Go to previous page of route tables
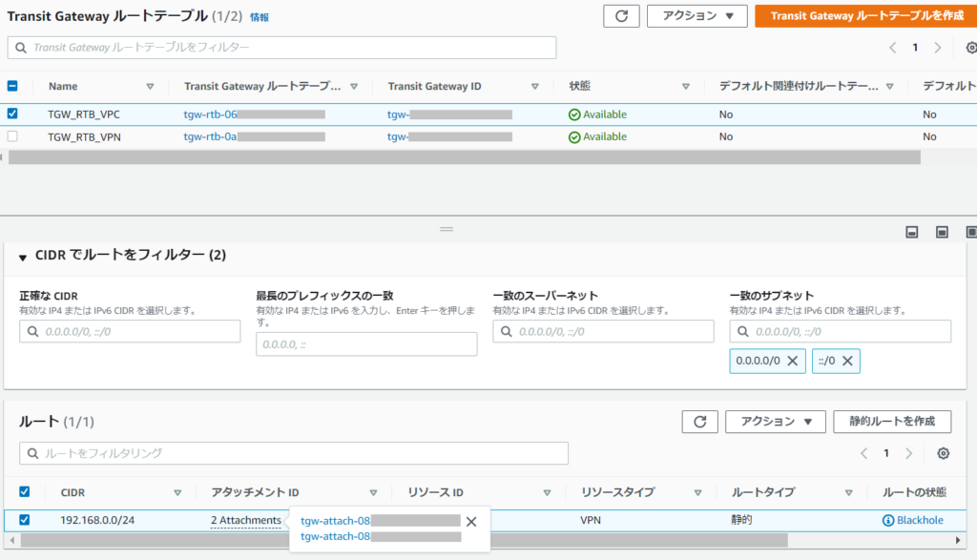Viewport: 977px width, 560px height. (x=893, y=48)
